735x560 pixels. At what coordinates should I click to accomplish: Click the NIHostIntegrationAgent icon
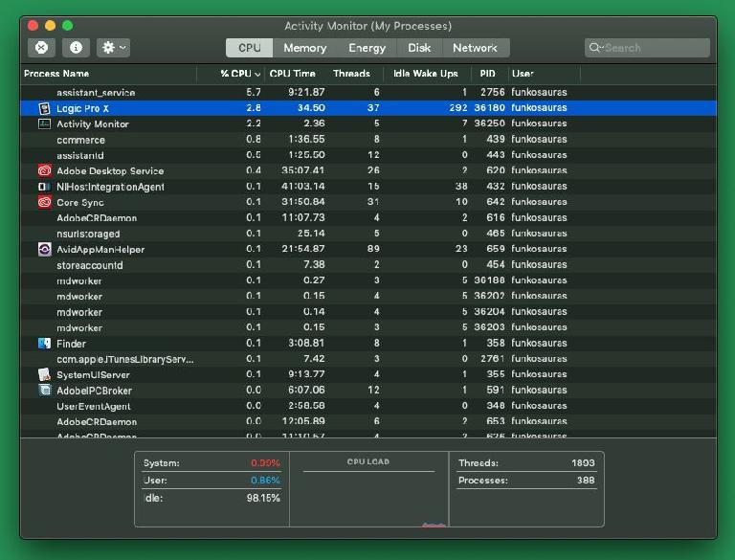[45, 187]
